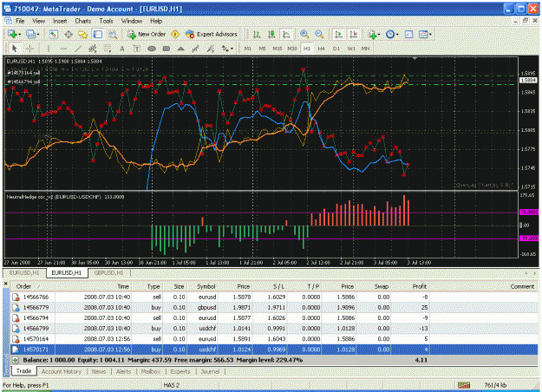Open the New Chart icon
This screenshot has width=542, height=392.
[12, 34]
